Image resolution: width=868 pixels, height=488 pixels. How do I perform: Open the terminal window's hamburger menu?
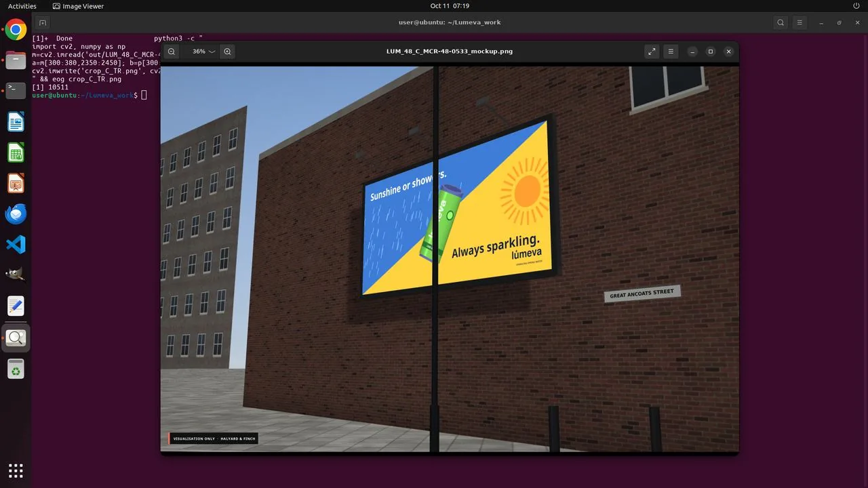coord(800,22)
